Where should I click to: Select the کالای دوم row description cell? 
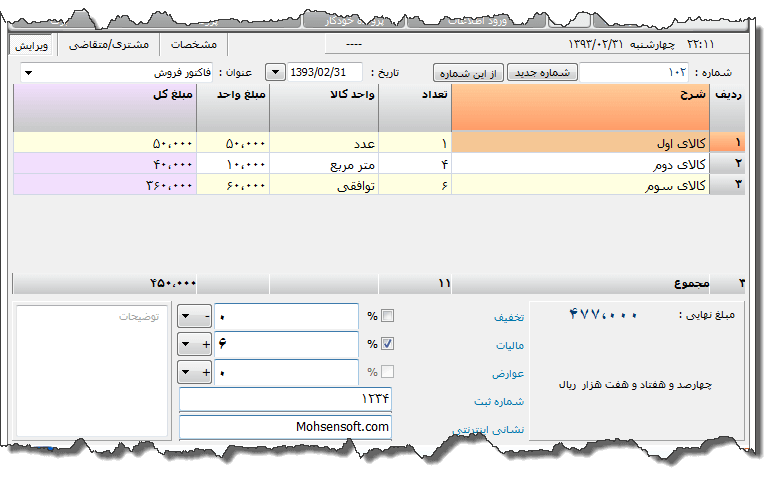click(580, 163)
